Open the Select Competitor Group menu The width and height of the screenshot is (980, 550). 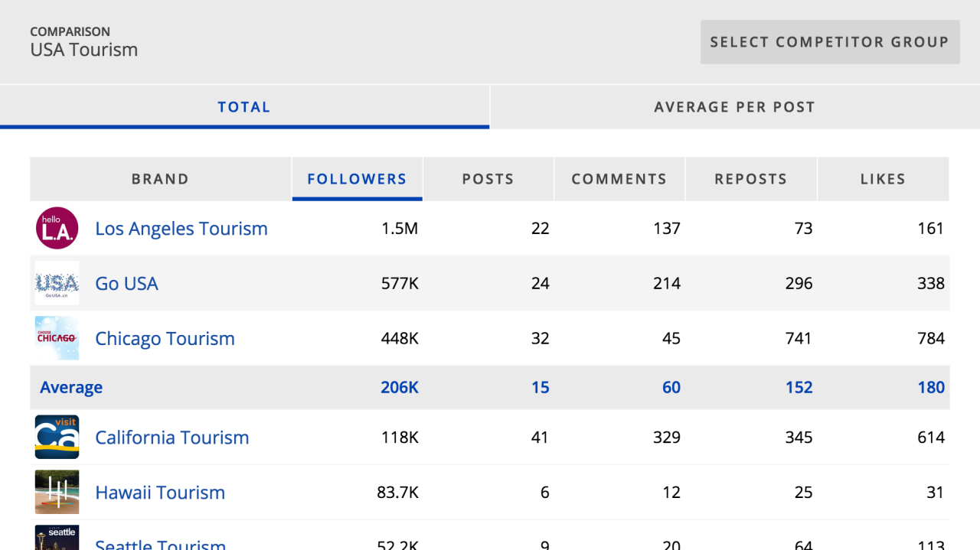[x=829, y=42]
